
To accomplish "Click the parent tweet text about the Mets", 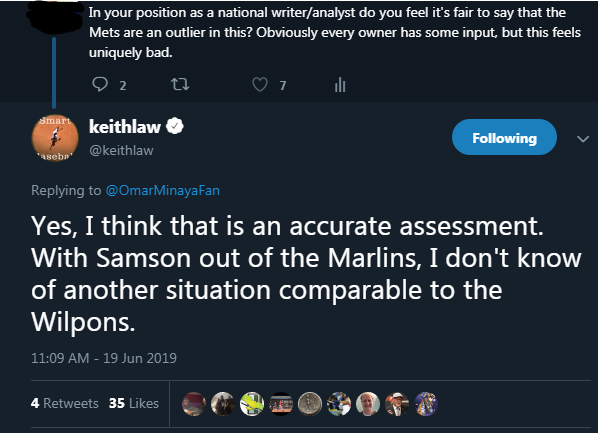I will [x=335, y=32].
